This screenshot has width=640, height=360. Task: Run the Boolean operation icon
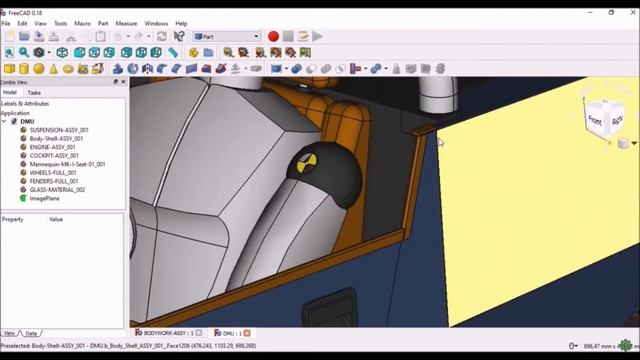point(297,69)
